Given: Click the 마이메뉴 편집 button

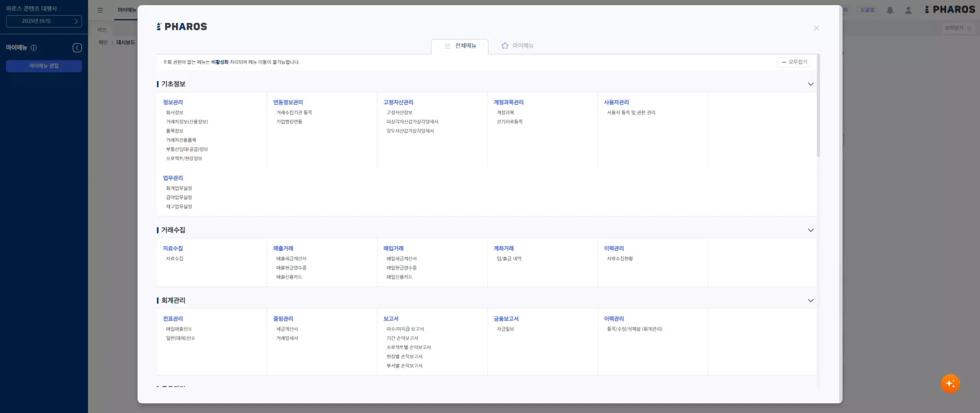Looking at the screenshot, I should [44, 66].
